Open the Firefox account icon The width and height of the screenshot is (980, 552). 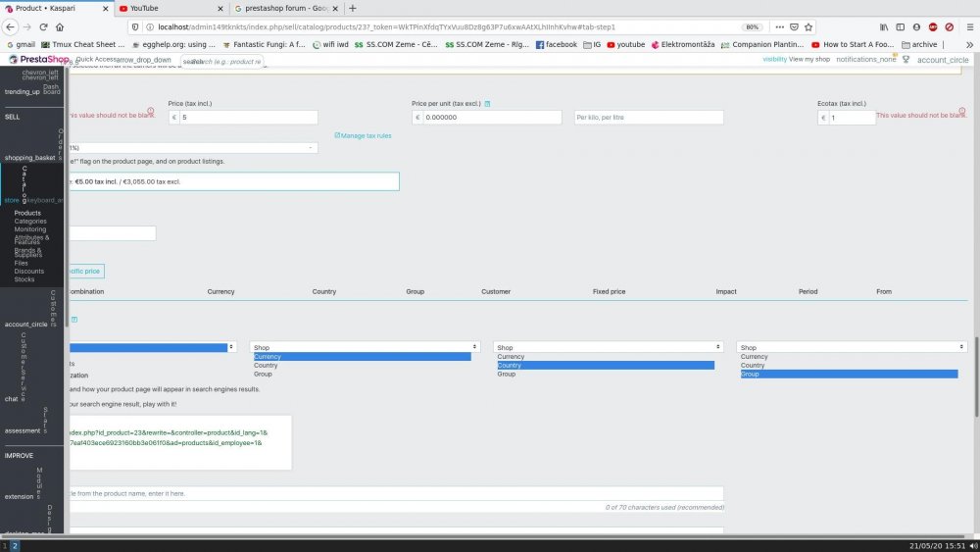[916, 26]
